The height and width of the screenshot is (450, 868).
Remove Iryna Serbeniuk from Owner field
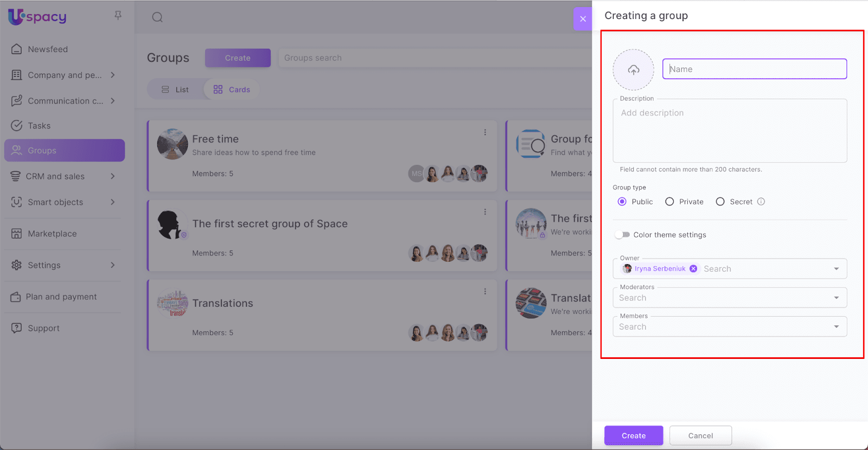tap(693, 269)
